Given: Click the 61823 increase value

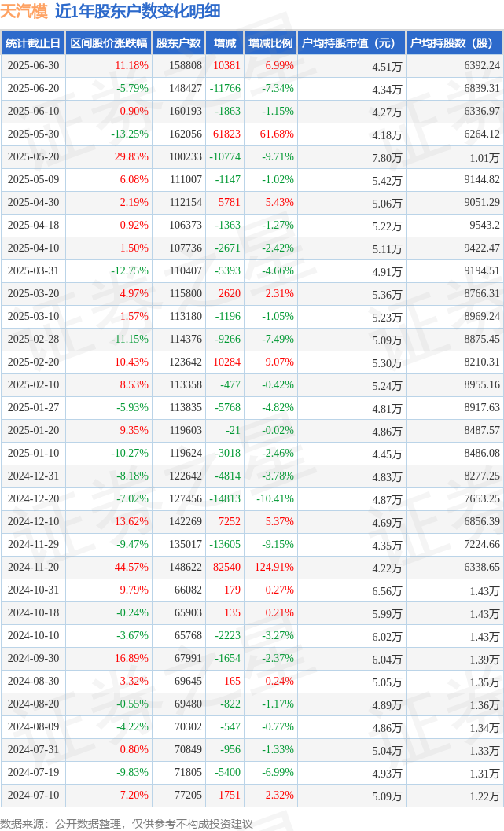Looking at the screenshot, I should point(226,134).
